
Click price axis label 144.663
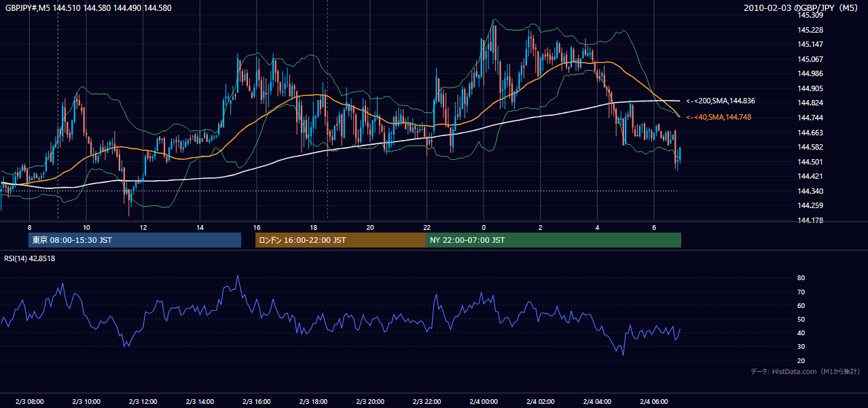(811, 133)
